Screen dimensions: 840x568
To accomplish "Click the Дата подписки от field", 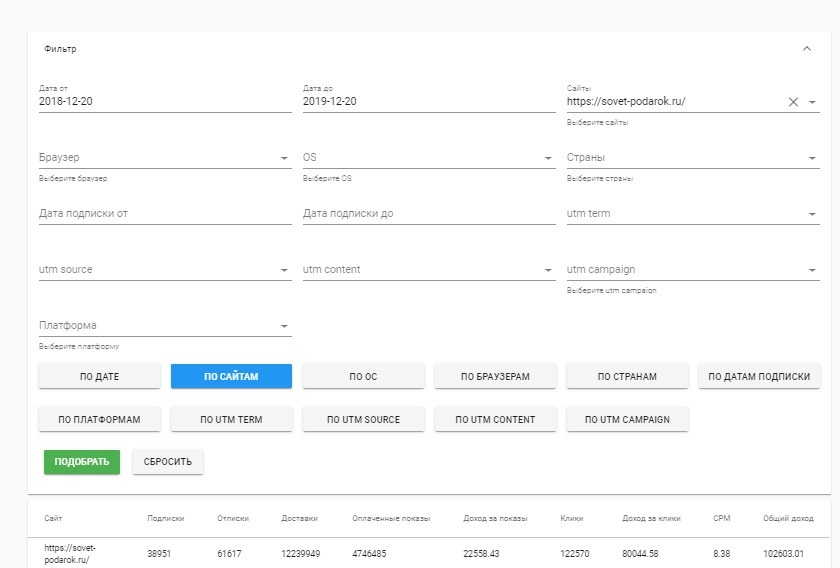I will (165, 213).
